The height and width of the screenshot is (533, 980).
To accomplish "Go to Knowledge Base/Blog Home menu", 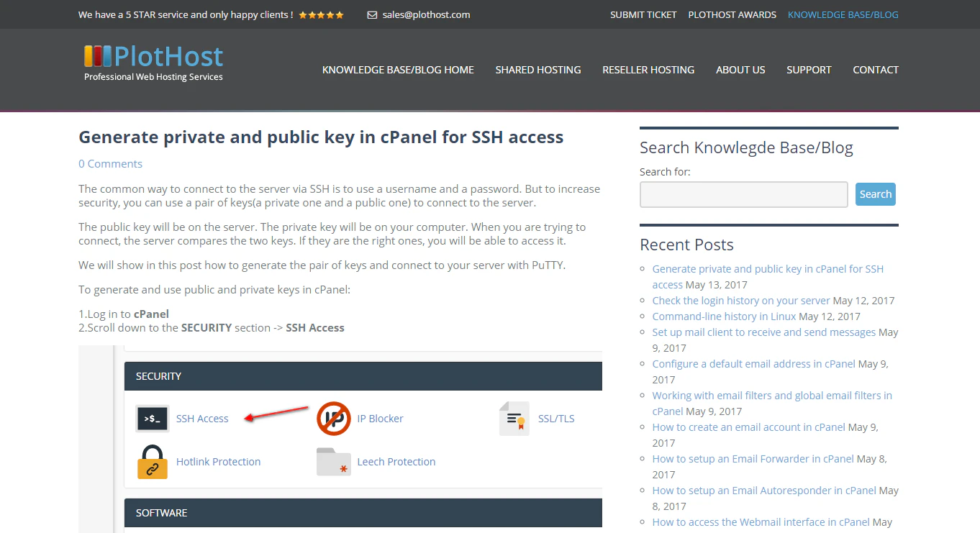I will [x=398, y=70].
